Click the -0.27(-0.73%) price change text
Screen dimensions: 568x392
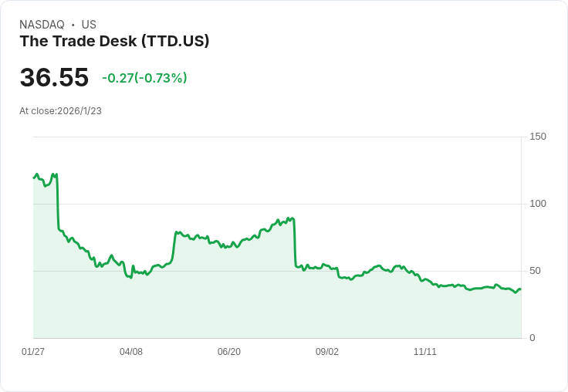(x=144, y=78)
